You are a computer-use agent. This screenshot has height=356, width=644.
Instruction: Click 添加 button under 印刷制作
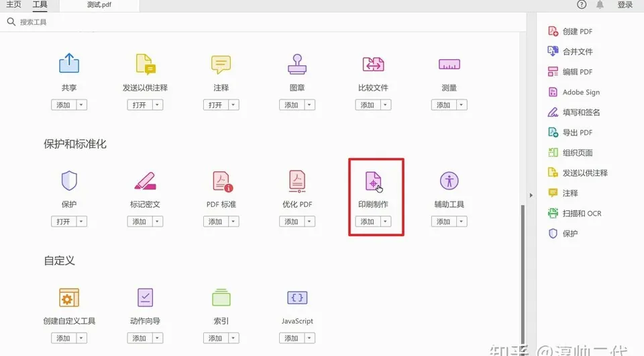tap(368, 222)
